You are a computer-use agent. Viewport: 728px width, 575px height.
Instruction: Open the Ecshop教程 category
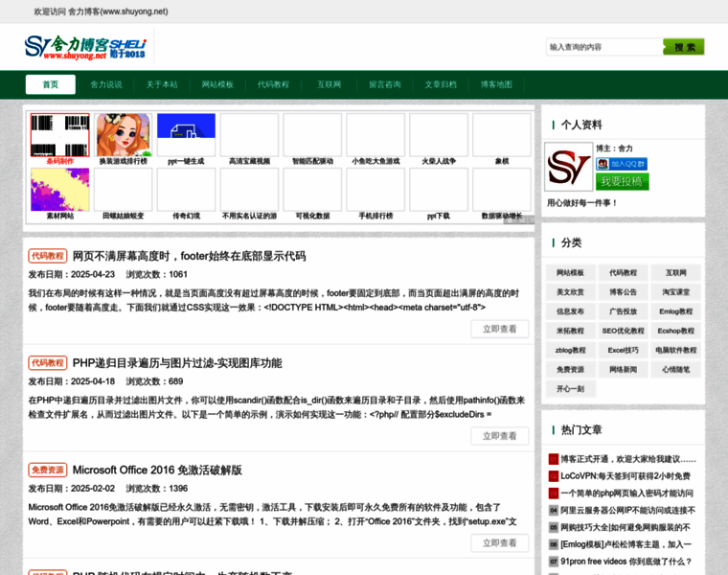click(x=675, y=332)
